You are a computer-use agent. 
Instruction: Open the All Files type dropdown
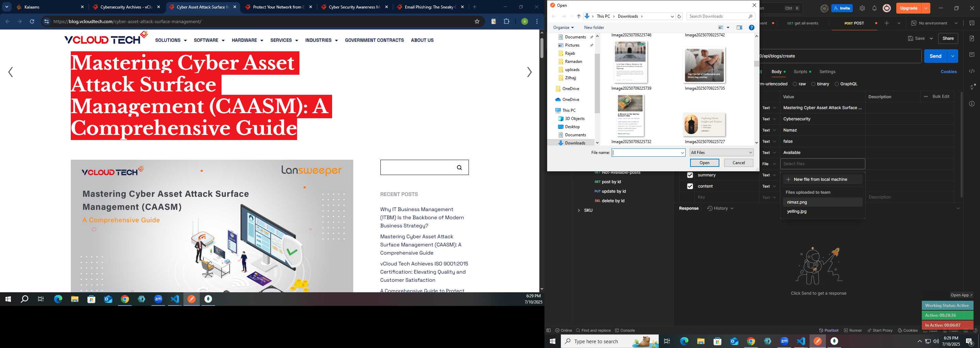721,152
